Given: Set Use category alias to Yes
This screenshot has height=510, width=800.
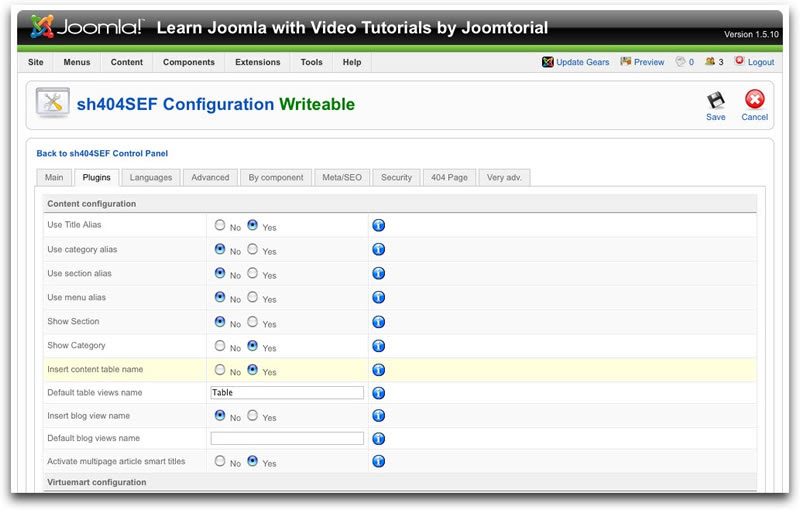Looking at the screenshot, I should [x=253, y=249].
